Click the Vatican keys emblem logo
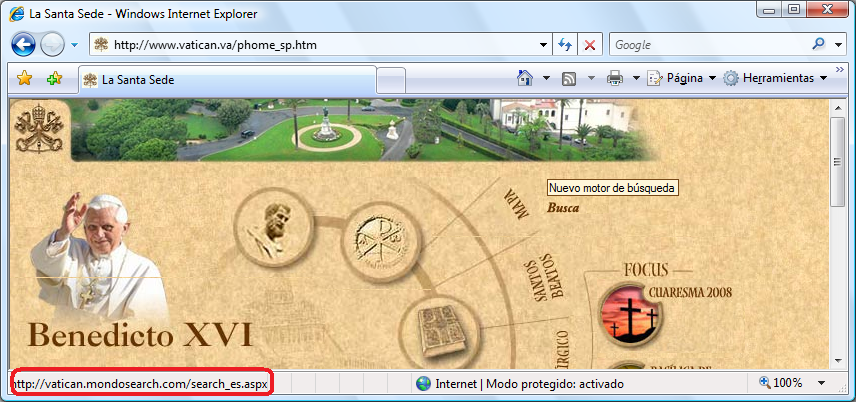The width and height of the screenshot is (856, 402). pos(39,128)
